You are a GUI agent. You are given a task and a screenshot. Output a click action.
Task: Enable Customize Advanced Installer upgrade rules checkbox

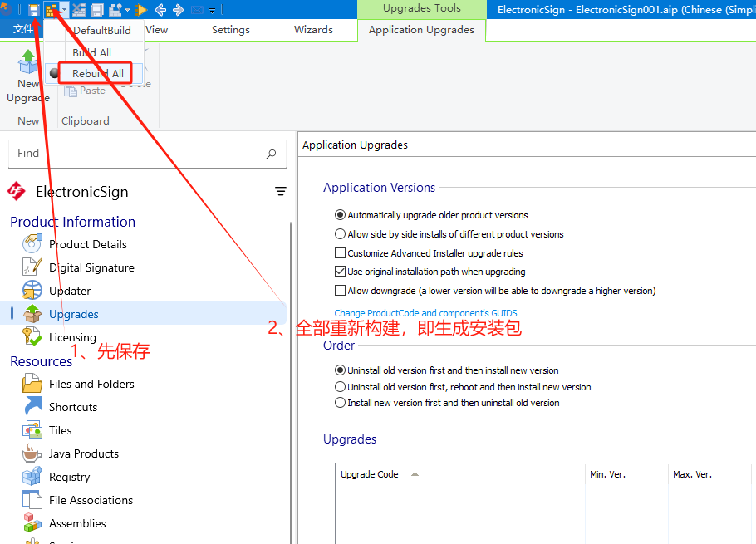pos(340,253)
